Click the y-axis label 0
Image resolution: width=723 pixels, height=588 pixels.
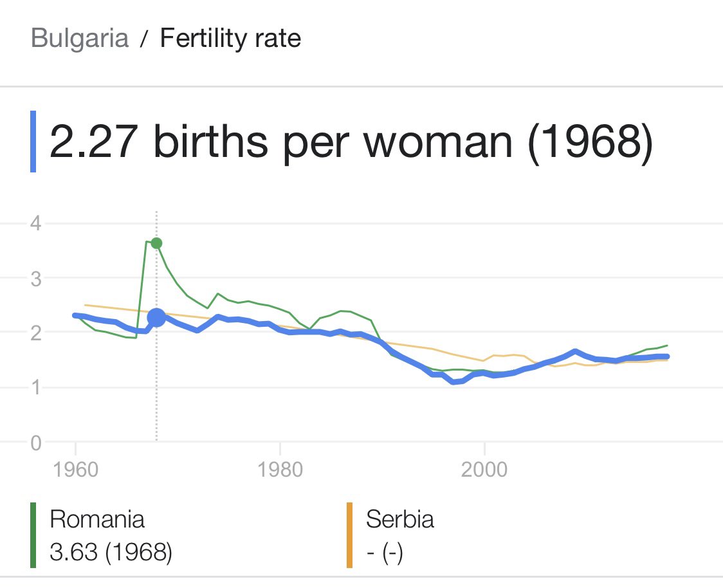(x=36, y=443)
